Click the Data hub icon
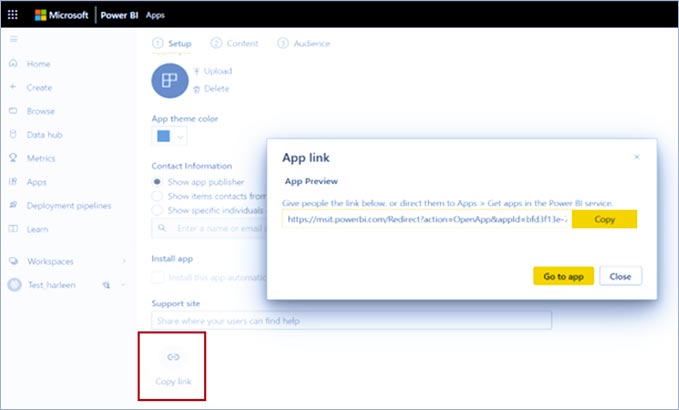679x410 pixels. click(x=13, y=134)
